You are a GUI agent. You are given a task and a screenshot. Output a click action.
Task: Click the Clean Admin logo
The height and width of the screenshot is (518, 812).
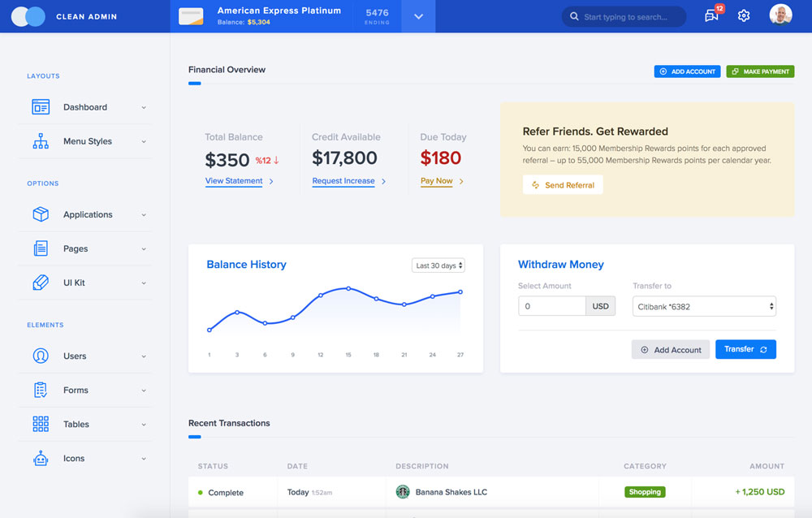(28, 16)
